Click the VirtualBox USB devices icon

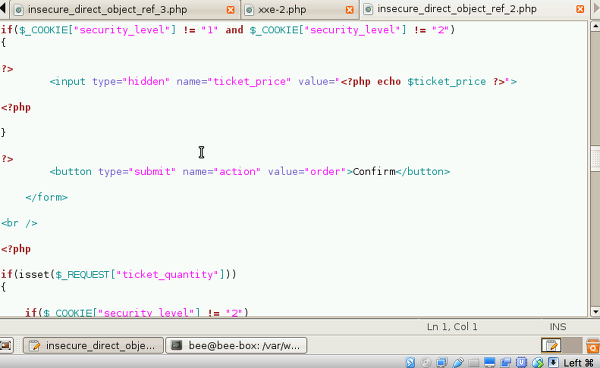pyautogui.click(x=458, y=362)
